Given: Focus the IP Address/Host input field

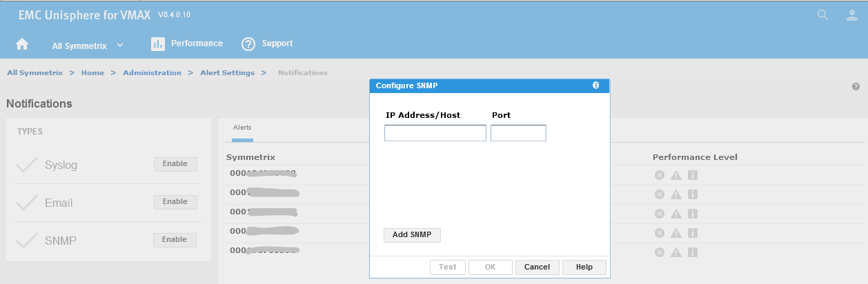Looking at the screenshot, I should [x=435, y=133].
